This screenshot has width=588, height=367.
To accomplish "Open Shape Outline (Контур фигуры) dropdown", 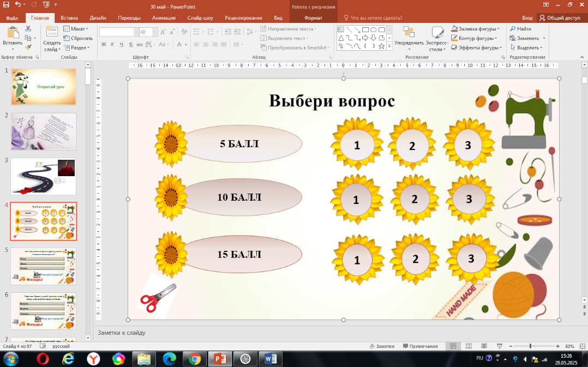I will (475, 38).
